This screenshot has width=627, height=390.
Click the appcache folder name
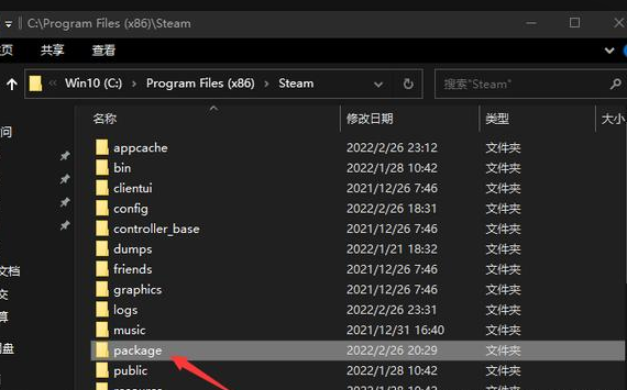pos(140,148)
